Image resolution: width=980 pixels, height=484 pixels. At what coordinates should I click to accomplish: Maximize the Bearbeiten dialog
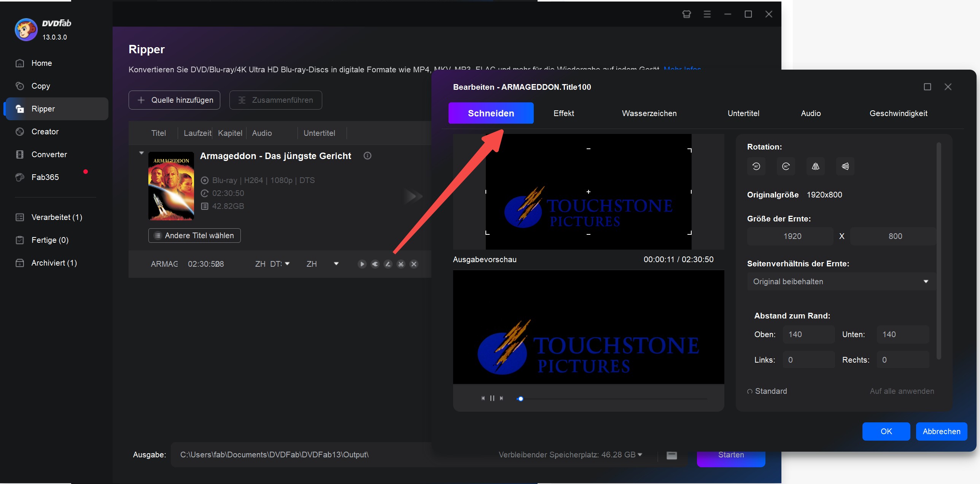[x=928, y=87]
